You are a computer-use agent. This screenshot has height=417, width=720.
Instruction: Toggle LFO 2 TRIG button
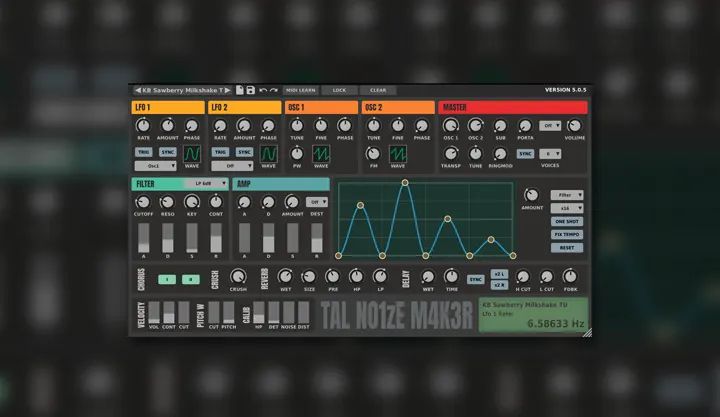click(x=220, y=152)
